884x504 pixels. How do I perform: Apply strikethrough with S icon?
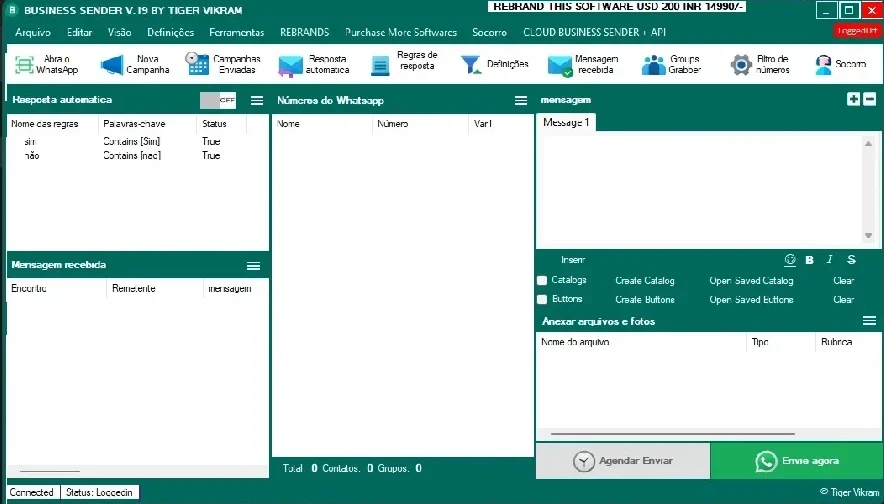[x=851, y=259]
